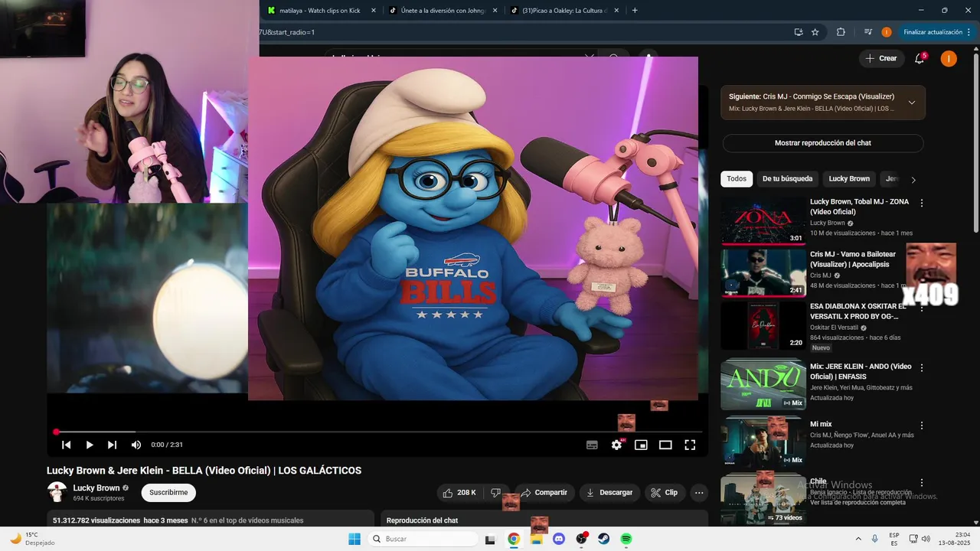Viewport: 980px width, 551px height.
Task: Close the matilaya Kick tab
Action: (x=374, y=11)
